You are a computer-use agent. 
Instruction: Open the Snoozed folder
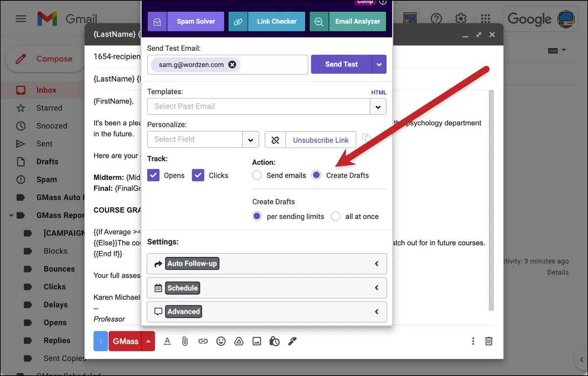[51, 126]
